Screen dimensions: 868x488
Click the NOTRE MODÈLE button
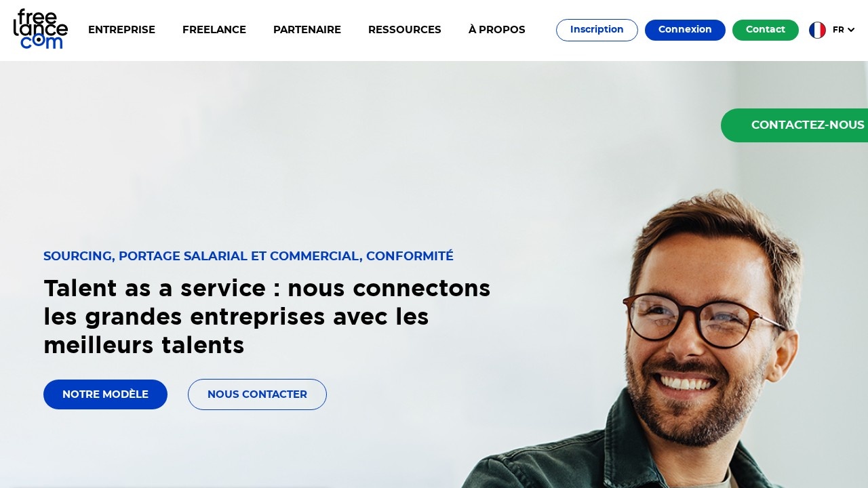pyautogui.click(x=105, y=394)
